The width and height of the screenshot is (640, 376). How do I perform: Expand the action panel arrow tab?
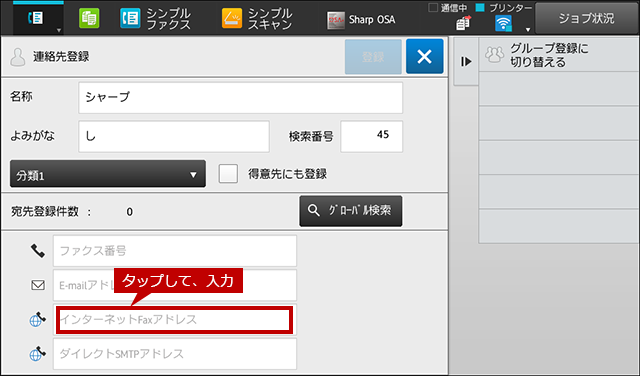pos(466,61)
